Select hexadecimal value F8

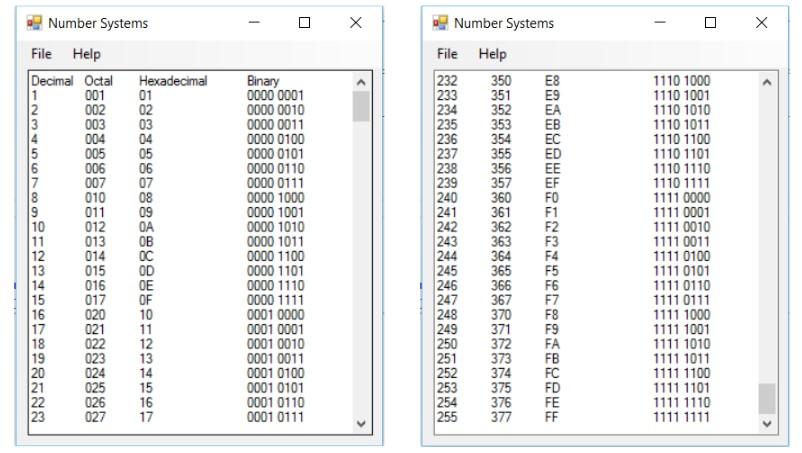coord(552,315)
